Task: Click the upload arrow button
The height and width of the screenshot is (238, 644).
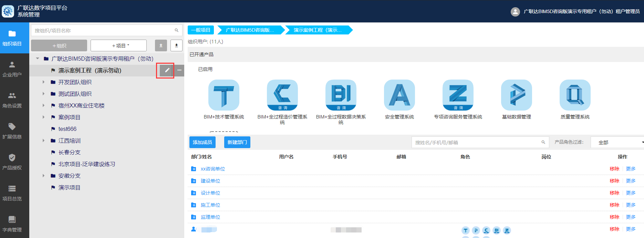Action: point(161,45)
